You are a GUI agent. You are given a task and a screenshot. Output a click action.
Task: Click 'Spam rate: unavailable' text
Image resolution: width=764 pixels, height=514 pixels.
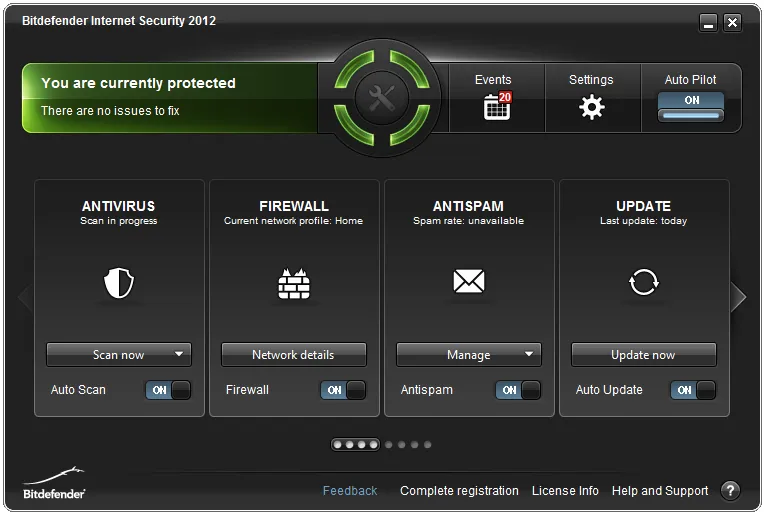tap(468, 221)
